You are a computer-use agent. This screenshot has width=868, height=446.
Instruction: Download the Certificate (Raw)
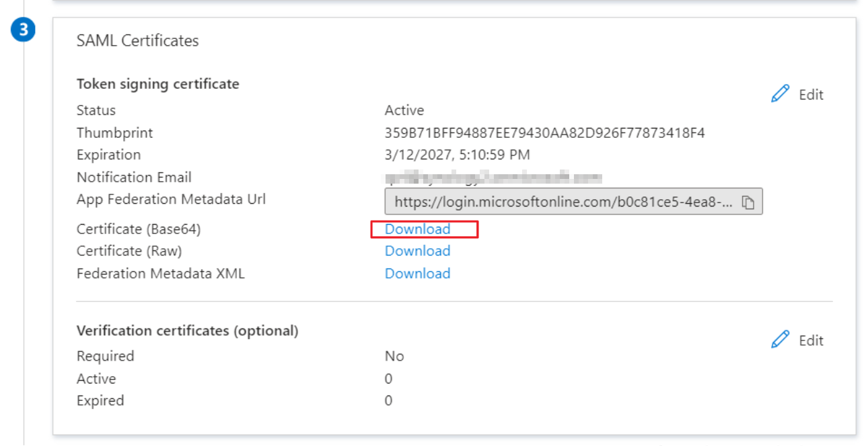click(x=417, y=251)
